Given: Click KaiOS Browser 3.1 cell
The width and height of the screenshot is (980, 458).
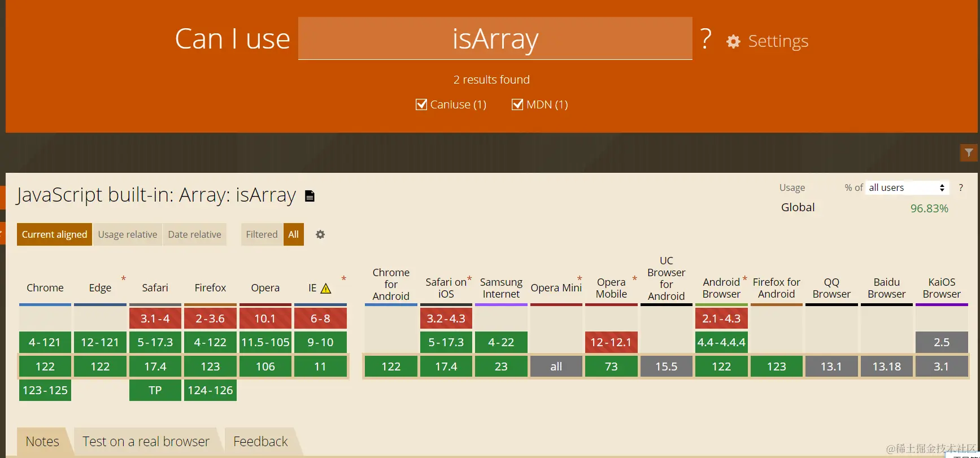Looking at the screenshot, I should (x=942, y=367).
